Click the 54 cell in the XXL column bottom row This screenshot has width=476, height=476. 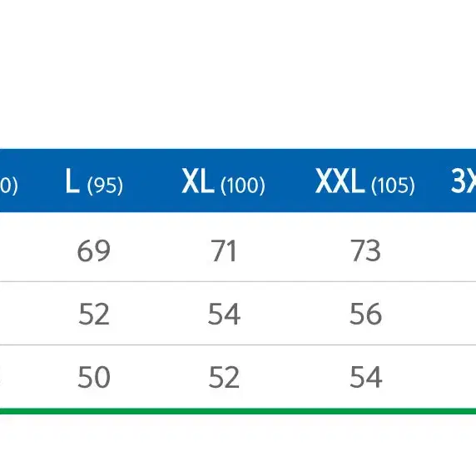[x=366, y=377]
